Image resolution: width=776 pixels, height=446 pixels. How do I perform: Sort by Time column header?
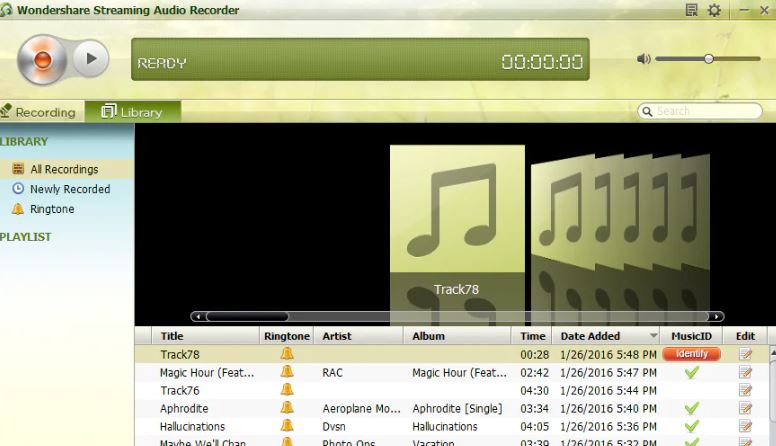(x=533, y=336)
